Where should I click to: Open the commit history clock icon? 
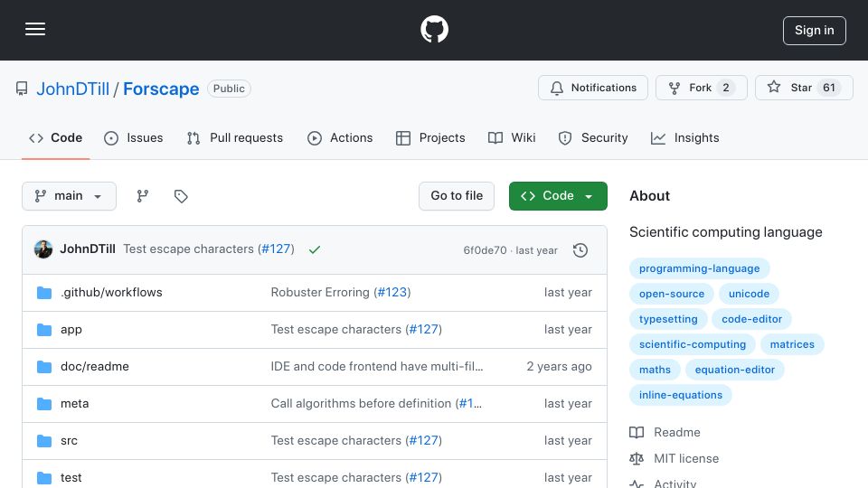point(580,250)
